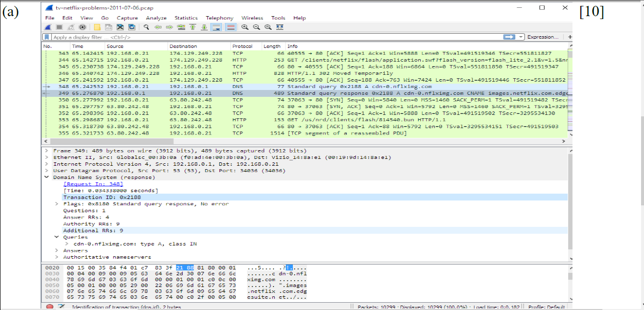Toggle auto-scroll to last packet during capture
Image resolution: width=644 pixels, height=310 pixels.
pyautogui.click(x=216, y=27)
